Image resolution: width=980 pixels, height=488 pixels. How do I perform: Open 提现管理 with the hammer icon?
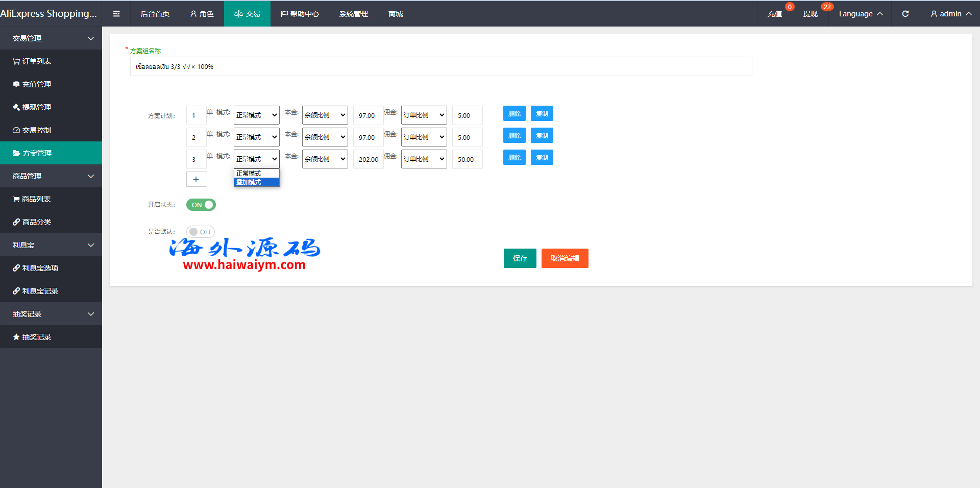(32, 107)
